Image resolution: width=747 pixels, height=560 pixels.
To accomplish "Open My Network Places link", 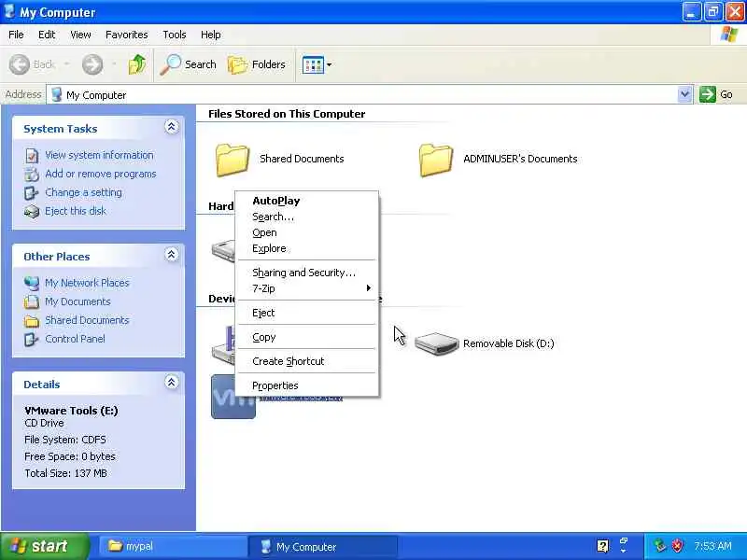I will pos(87,283).
